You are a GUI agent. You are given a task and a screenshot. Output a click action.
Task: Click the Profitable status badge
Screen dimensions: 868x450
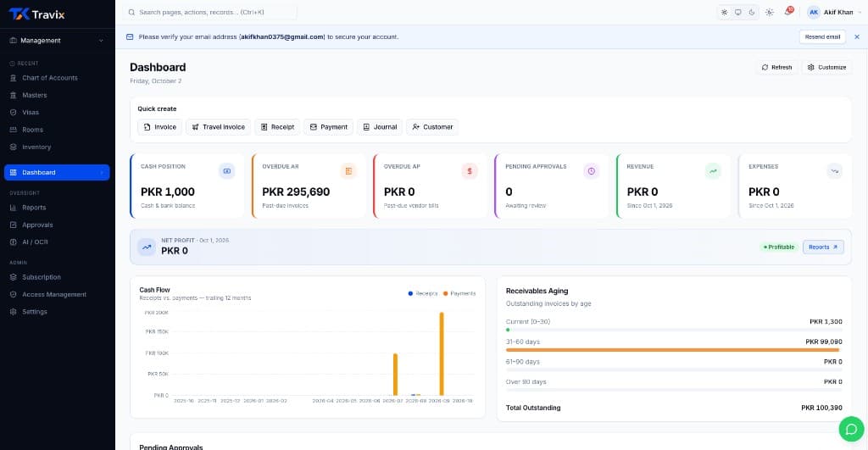click(779, 247)
